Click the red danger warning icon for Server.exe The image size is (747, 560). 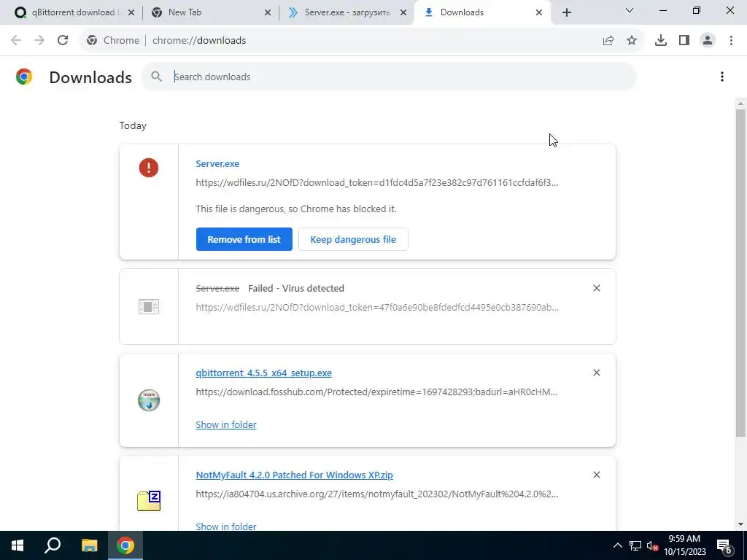149,168
